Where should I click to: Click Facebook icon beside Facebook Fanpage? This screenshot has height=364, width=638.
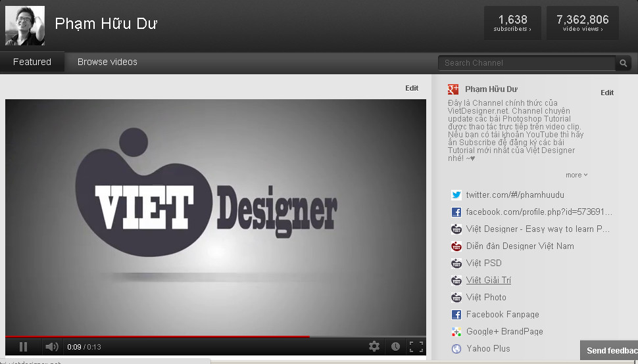[456, 315]
